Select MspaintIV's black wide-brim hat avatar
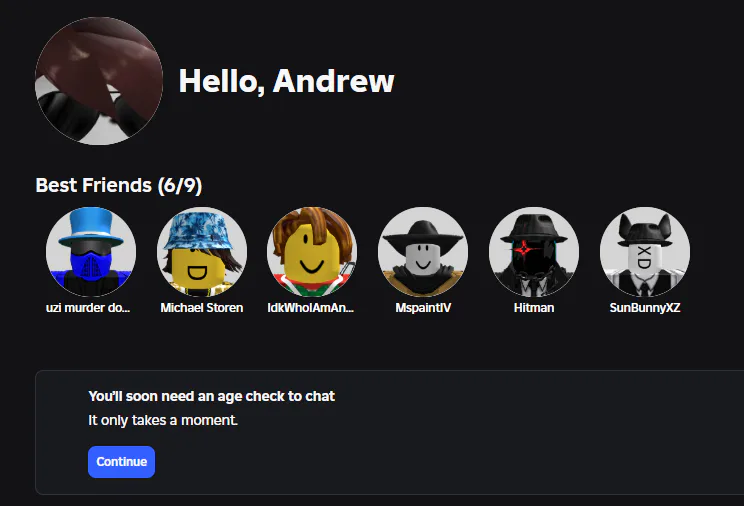 coord(423,251)
